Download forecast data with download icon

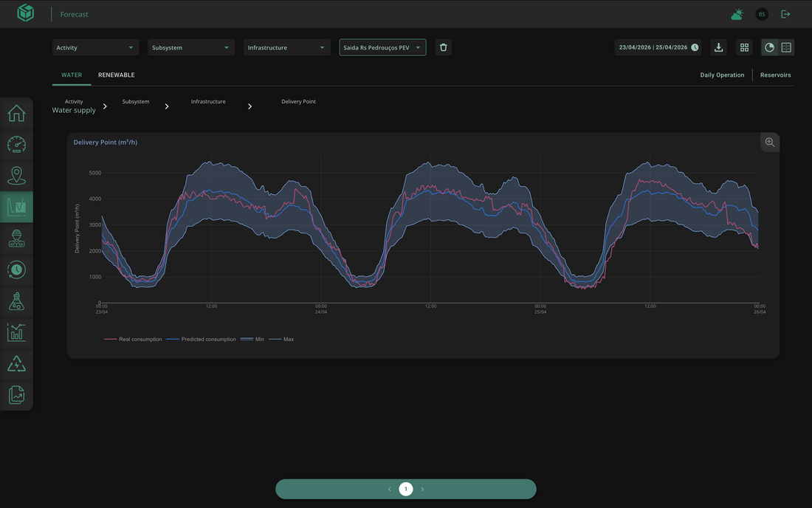tap(718, 48)
